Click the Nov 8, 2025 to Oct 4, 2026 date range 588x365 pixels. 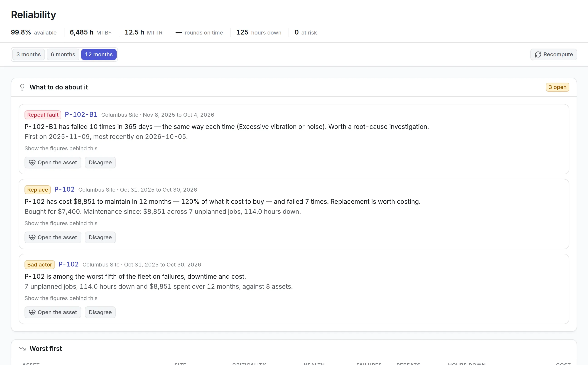pos(179,115)
